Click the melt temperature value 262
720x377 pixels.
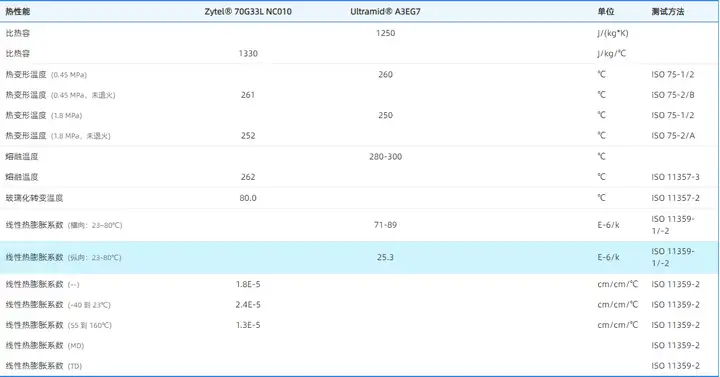click(x=248, y=177)
